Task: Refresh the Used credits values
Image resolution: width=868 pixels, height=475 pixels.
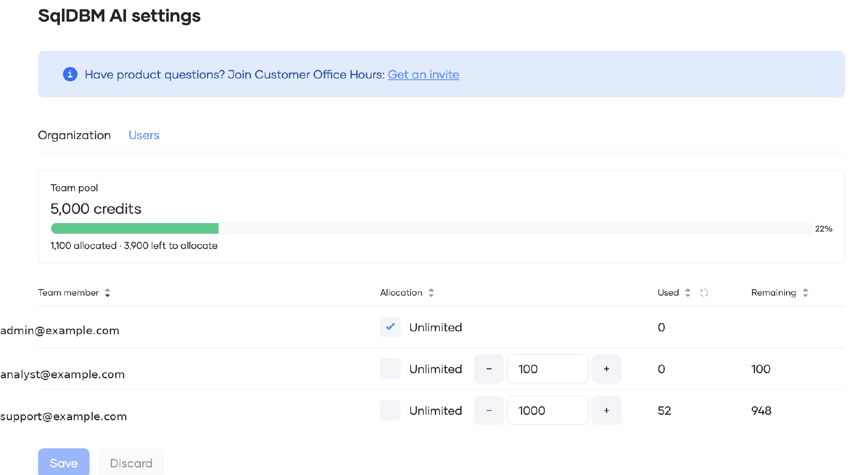Action: coord(704,293)
